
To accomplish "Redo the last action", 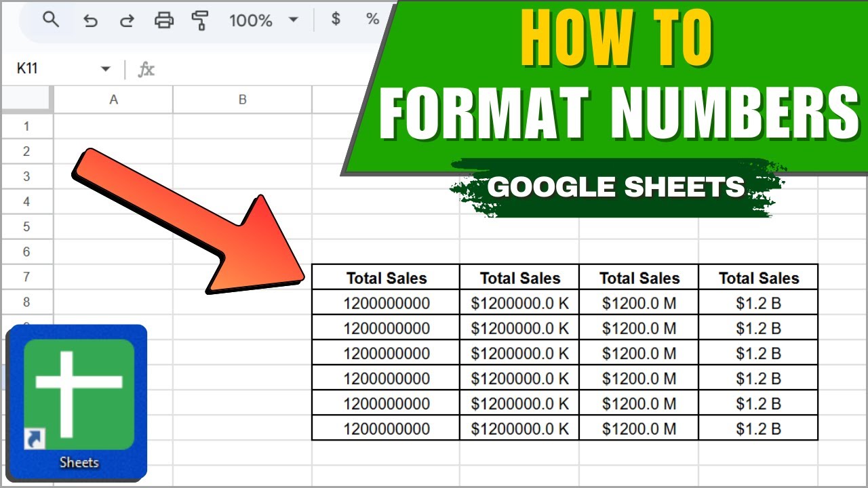I will tap(127, 20).
